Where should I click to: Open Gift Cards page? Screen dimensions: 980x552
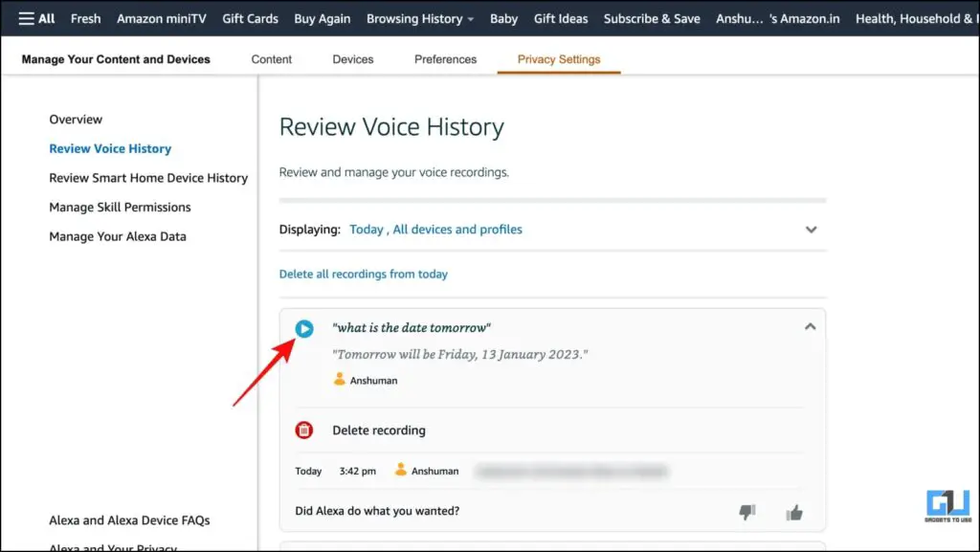250,19
